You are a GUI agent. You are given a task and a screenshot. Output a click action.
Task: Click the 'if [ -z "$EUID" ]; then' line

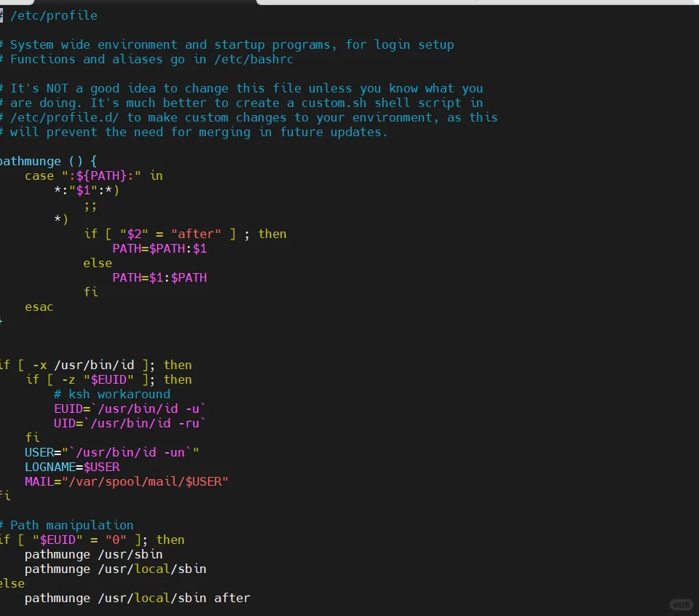(x=108, y=380)
